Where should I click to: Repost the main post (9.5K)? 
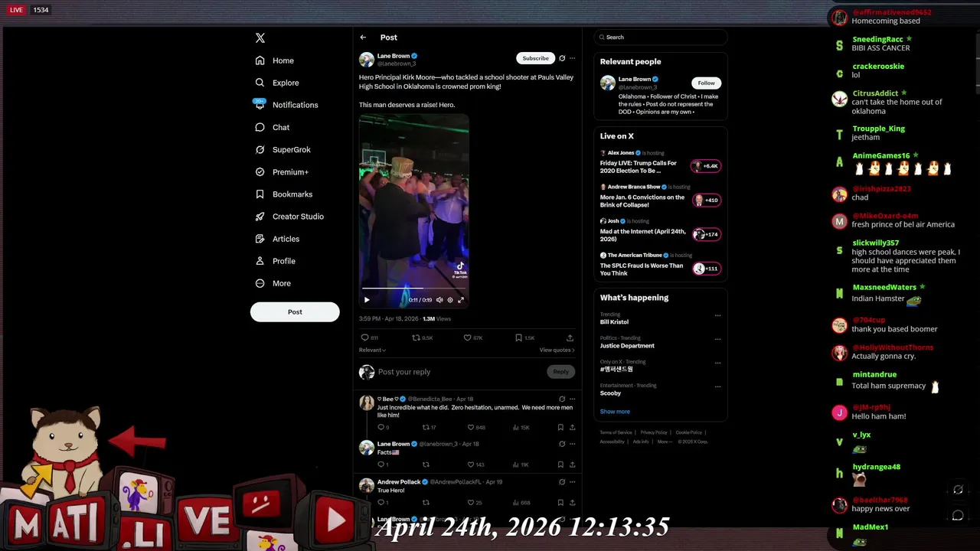(x=423, y=337)
